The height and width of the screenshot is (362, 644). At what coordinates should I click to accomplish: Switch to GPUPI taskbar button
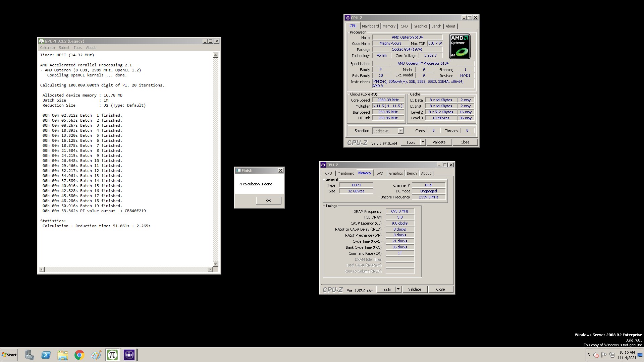[112, 355]
